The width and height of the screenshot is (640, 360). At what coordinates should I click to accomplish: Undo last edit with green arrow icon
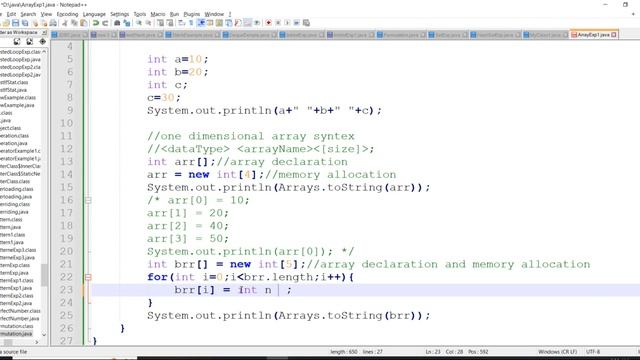(96, 23)
